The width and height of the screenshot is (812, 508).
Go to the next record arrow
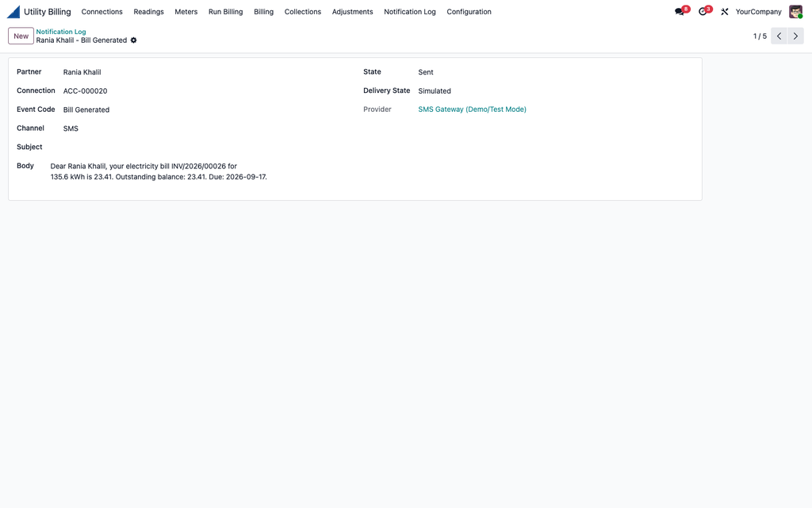pyautogui.click(x=795, y=36)
